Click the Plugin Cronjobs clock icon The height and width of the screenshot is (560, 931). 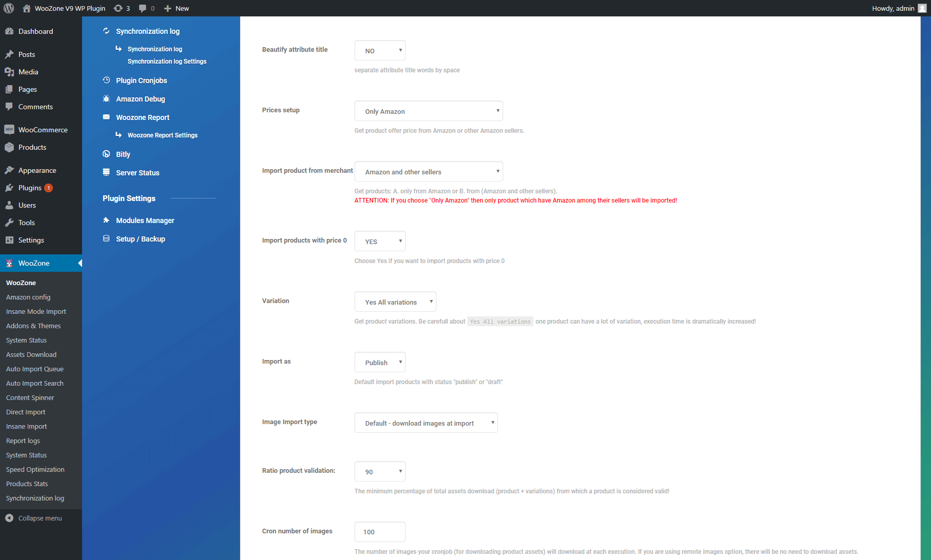click(x=106, y=80)
